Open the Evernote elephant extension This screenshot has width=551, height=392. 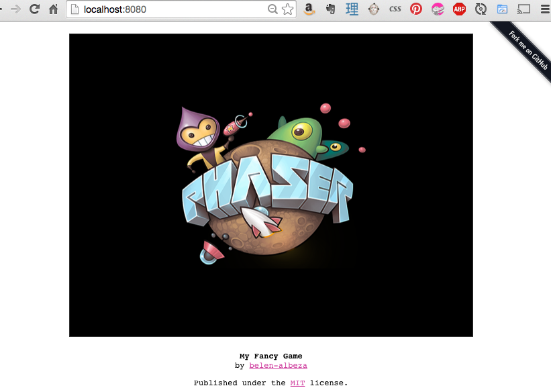(x=330, y=9)
